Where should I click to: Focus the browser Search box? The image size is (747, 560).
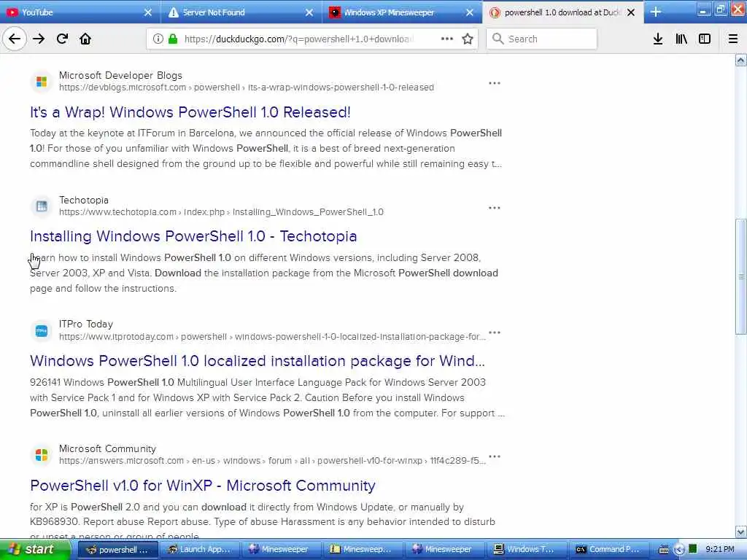542,39
